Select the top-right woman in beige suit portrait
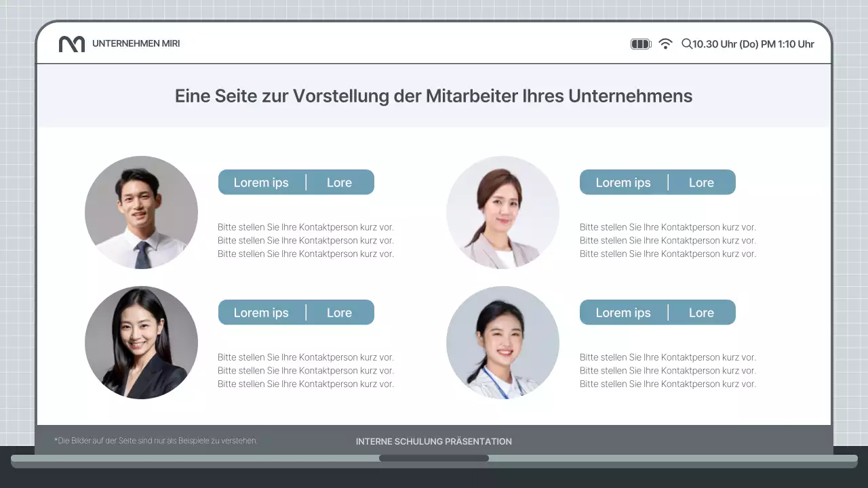This screenshot has height=488, width=868. [x=502, y=212]
